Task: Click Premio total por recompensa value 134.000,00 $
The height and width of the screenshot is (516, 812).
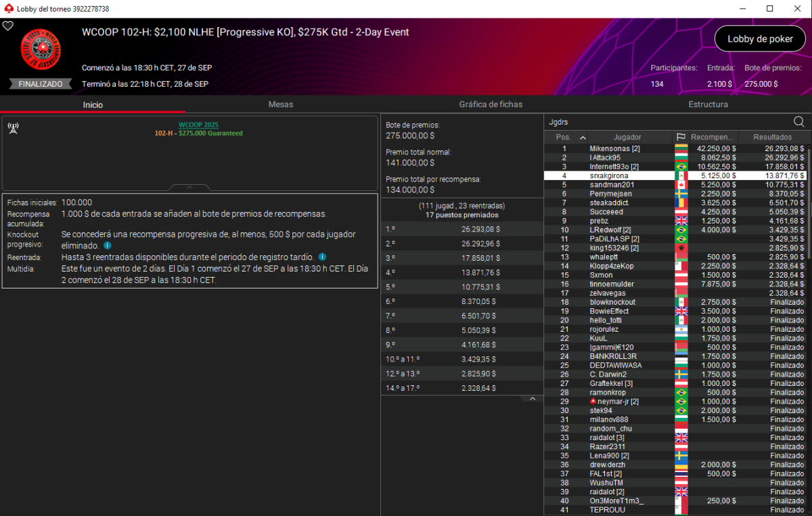Action: pyautogui.click(x=410, y=190)
